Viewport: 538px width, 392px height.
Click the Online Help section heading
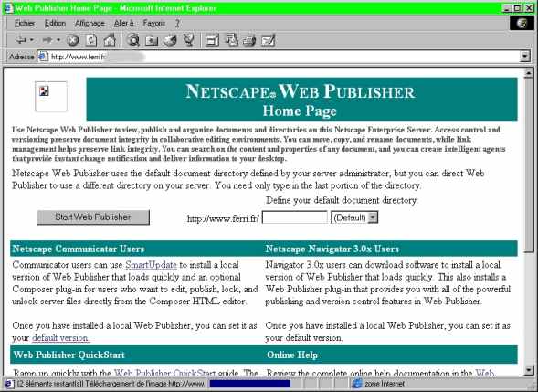(292, 355)
